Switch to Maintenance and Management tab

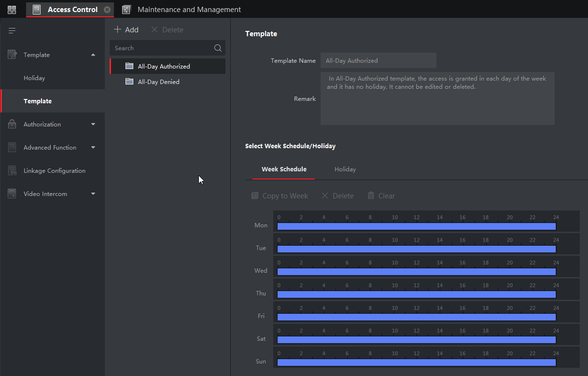tap(189, 10)
